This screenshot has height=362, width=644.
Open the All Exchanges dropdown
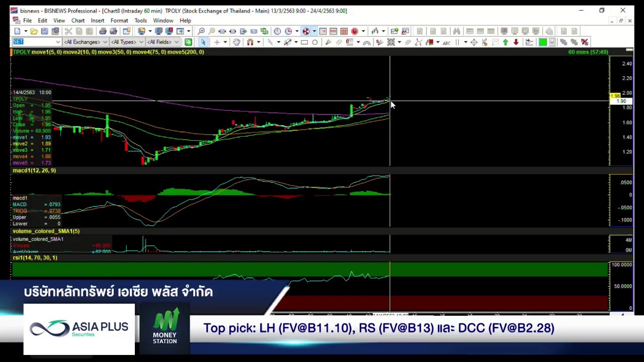coord(85,42)
